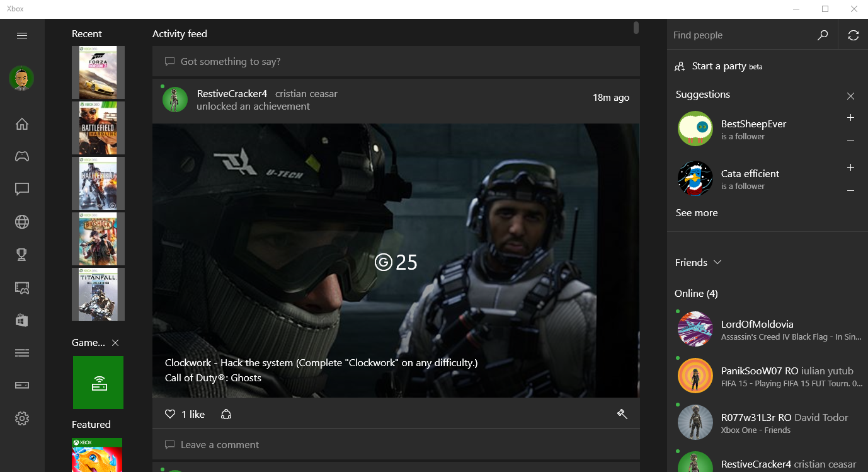Remove Cata efficient from suggestions
Viewport: 868px width, 472px height.
[851, 191]
